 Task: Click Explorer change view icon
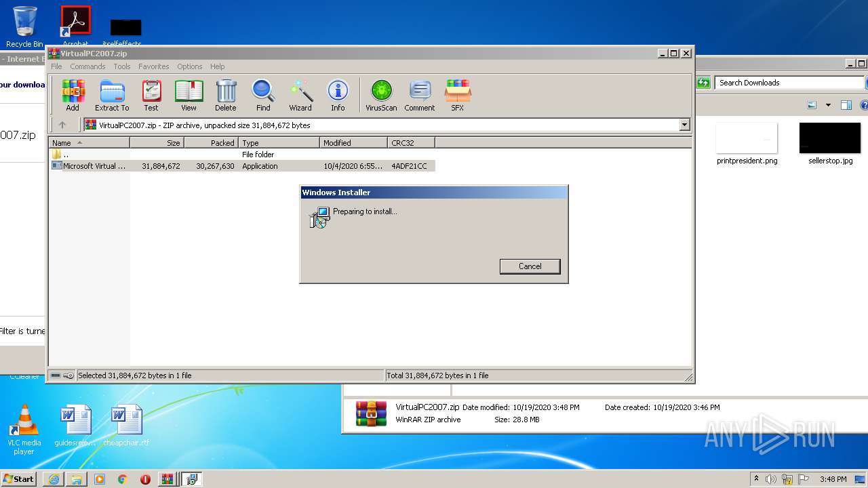pyautogui.click(x=812, y=105)
